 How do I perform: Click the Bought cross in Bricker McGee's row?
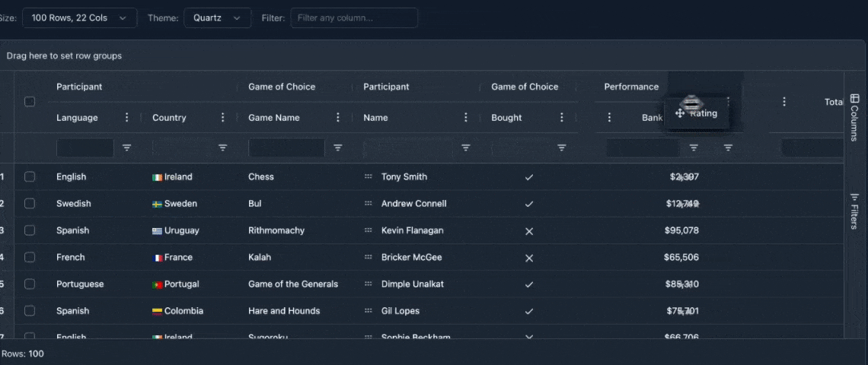529,258
